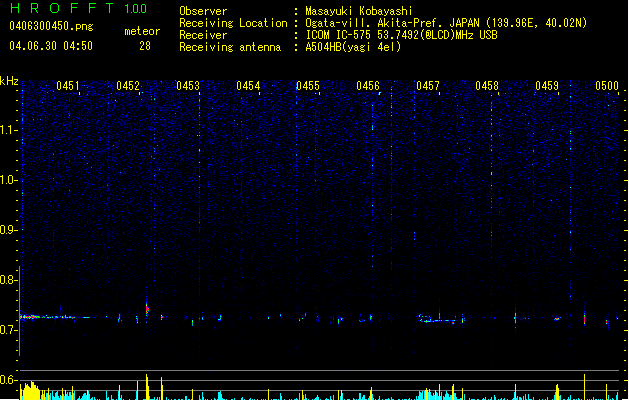Click the 'meteor' count label
This screenshot has width=629, height=400.
click(142, 31)
